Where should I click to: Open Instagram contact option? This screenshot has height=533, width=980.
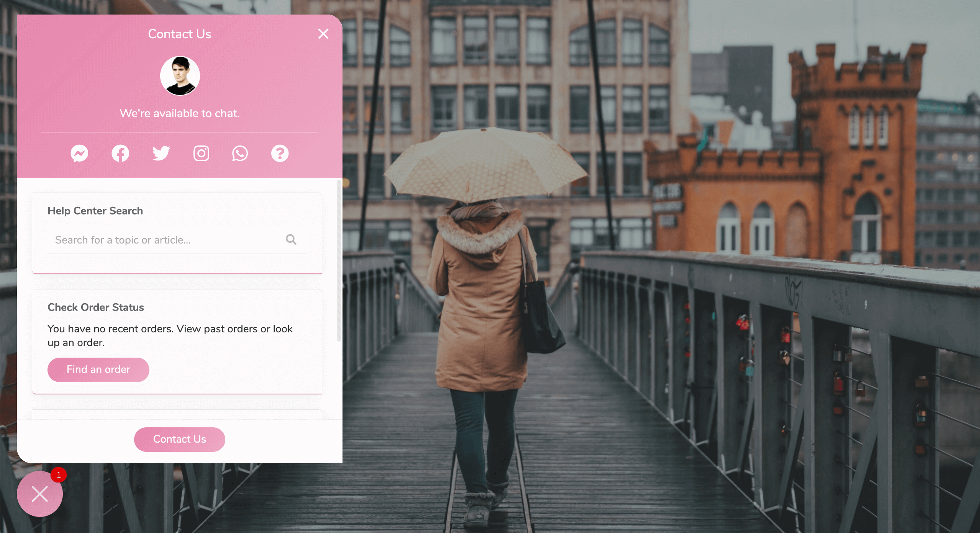(200, 153)
